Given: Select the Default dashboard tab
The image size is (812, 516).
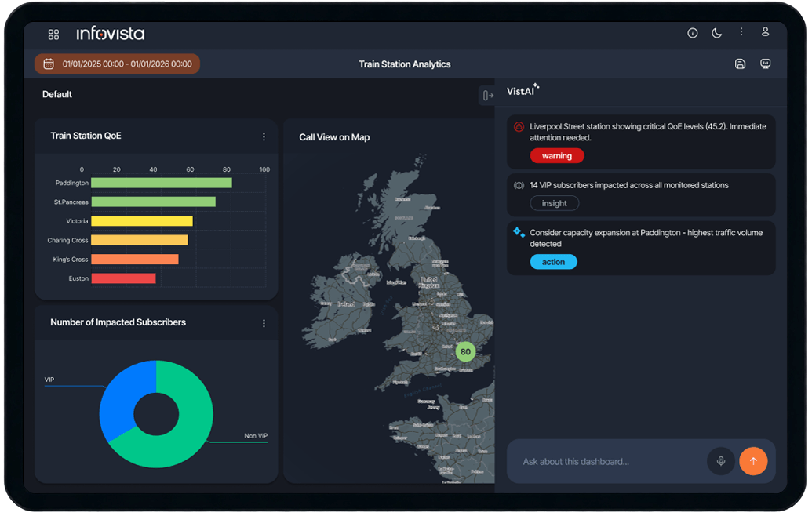Looking at the screenshot, I should tap(56, 93).
